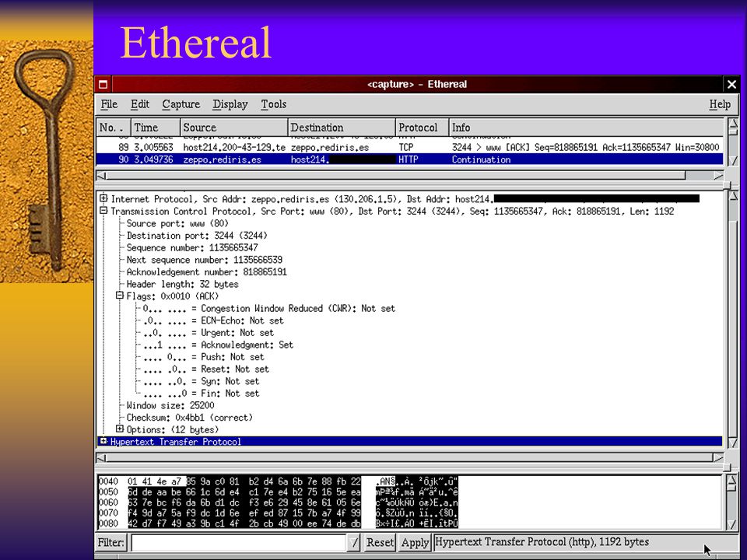Click packet list scrollbar down arrow
The height and width of the screenshot is (560, 747).
click(733, 160)
